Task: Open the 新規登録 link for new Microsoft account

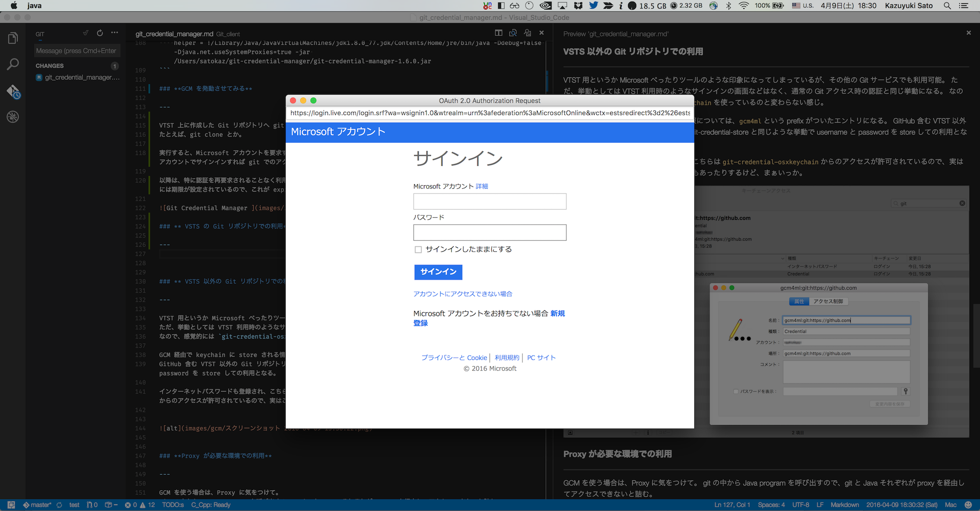Action: pyautogui.click(x=557, y=313)
